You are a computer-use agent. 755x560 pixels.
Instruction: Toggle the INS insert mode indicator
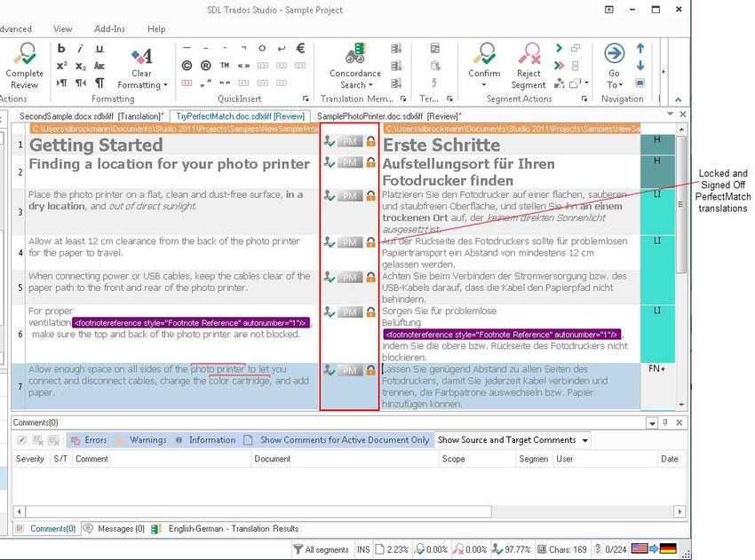coord(363,549)
